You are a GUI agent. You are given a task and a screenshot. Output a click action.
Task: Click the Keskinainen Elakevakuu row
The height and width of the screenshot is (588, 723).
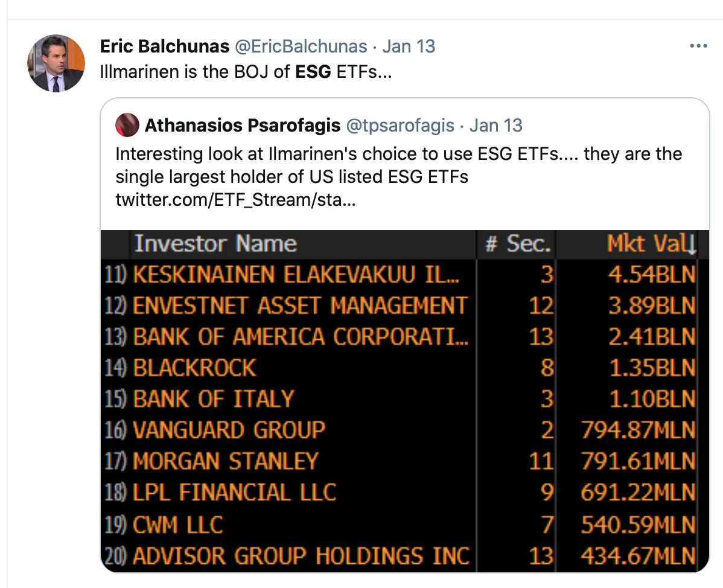296,275
